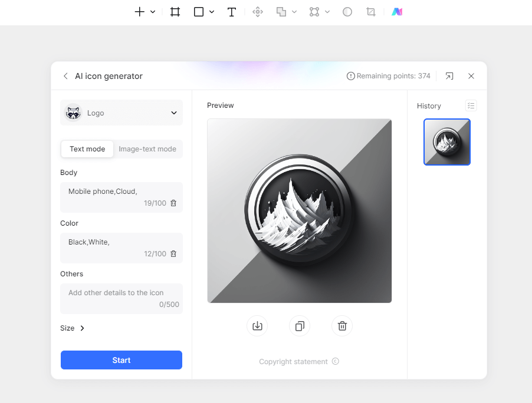Image resolution: width=532 pixels, height=403 pixels.
Task: Open the add (plus) menu dropdown arrow
Action: (153, 12)
